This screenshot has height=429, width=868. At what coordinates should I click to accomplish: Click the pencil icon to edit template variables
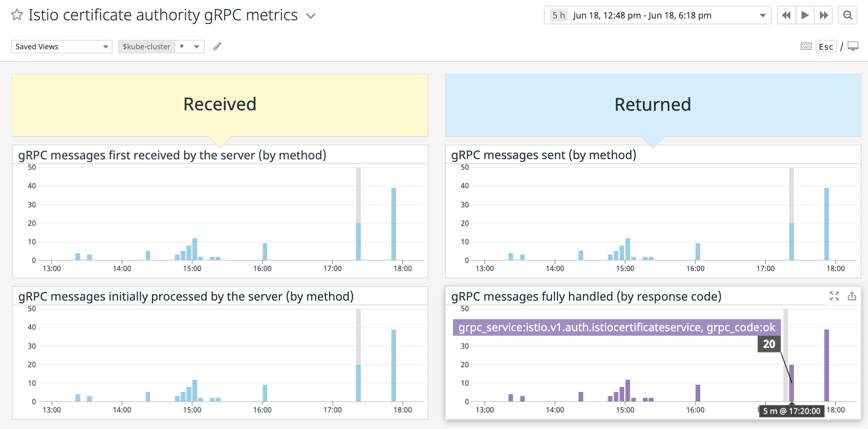[217, 47]
